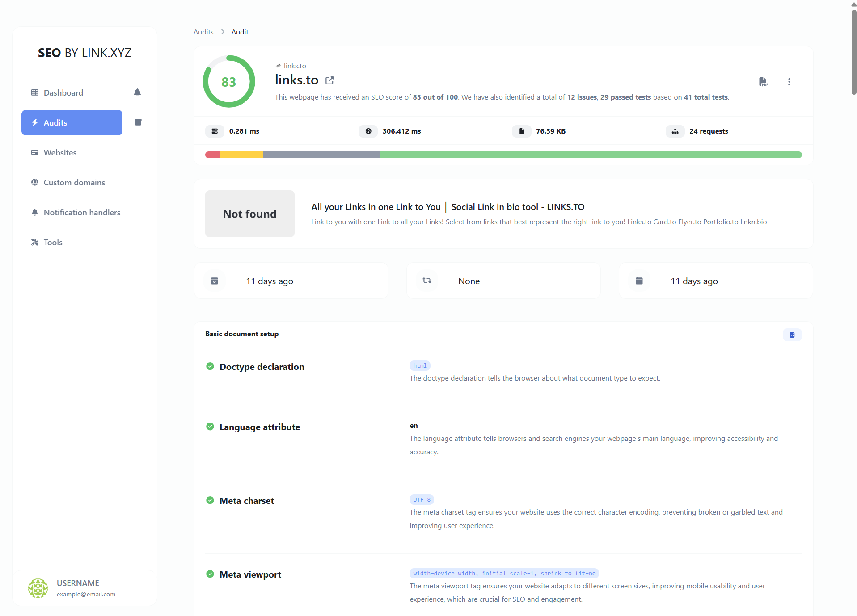The width and height of the screenshot is (857, 616).
Task: Click the page load speed gauge icon
Action: [x=368, y=131]
